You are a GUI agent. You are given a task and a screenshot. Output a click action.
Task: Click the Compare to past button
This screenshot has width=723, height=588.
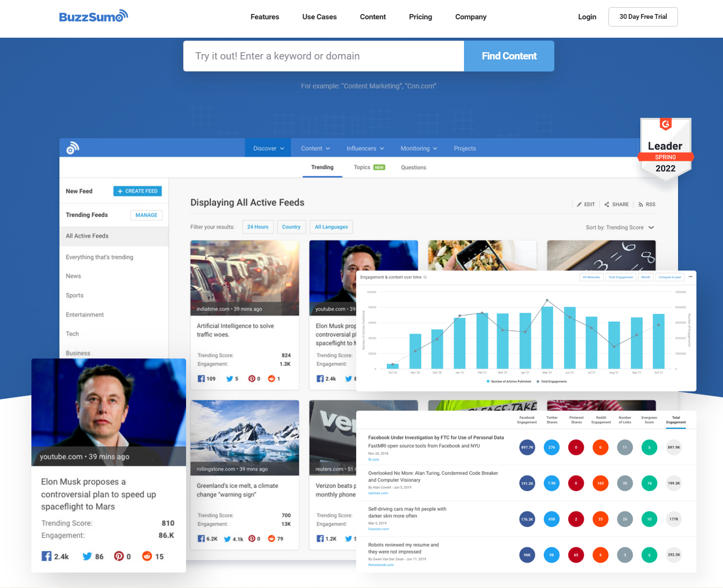coord(669,277)
